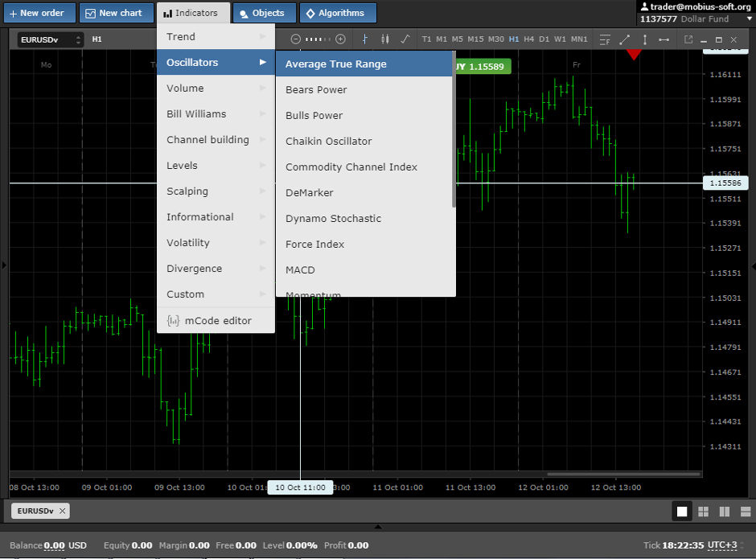
Task: Add Dynamo Stochastic indicator
Action: [364, 219]
